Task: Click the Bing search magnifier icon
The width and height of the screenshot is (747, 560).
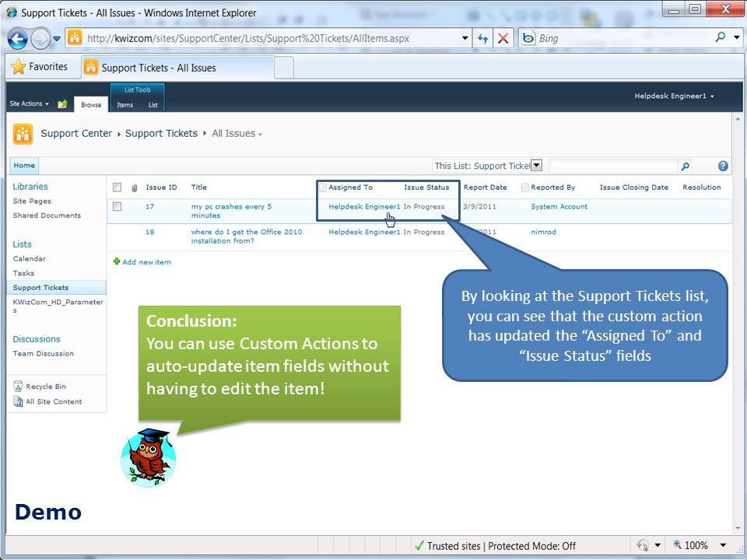Action: (x=721, y=37)
